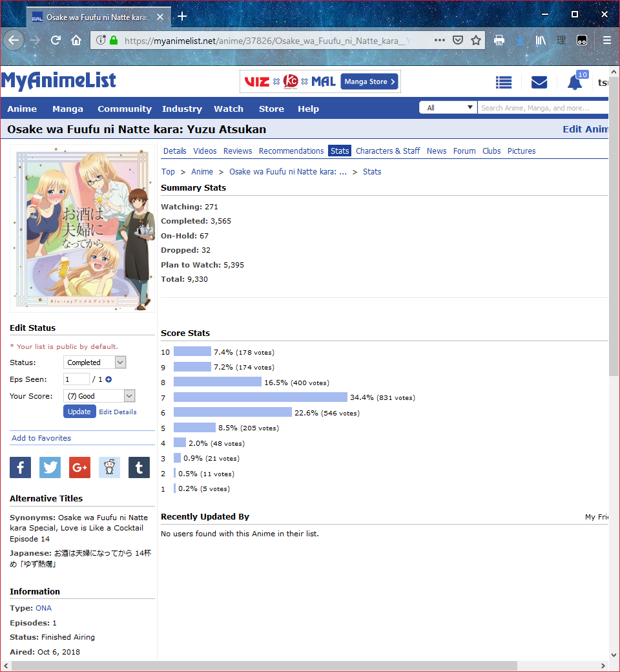Click the browser address bar URL

tap(268, 41)
